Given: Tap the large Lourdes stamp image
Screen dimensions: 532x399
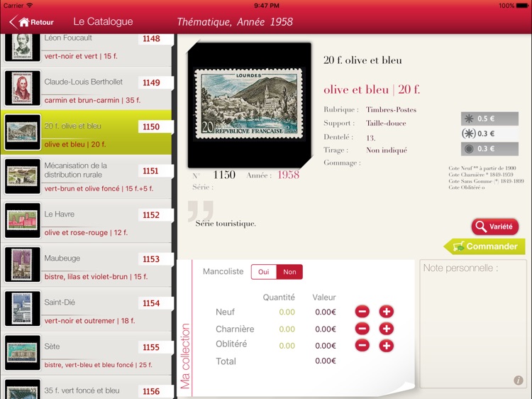Looking at the screenshot, I should point(249,104).
